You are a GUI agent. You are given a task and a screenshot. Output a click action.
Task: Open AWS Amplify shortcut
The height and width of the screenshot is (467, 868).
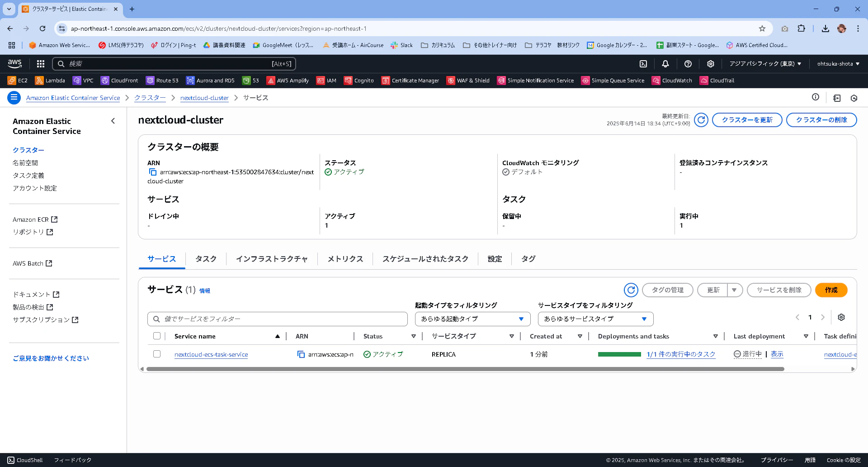pyautogui.click(x=288, y=81)
